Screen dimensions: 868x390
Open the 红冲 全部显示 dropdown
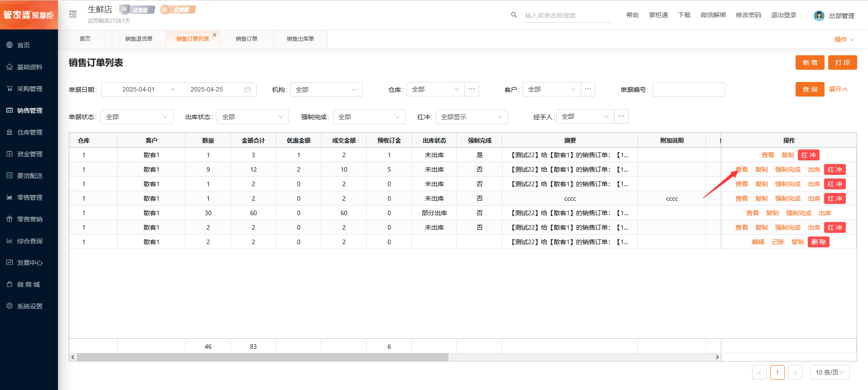pos(471,117)
